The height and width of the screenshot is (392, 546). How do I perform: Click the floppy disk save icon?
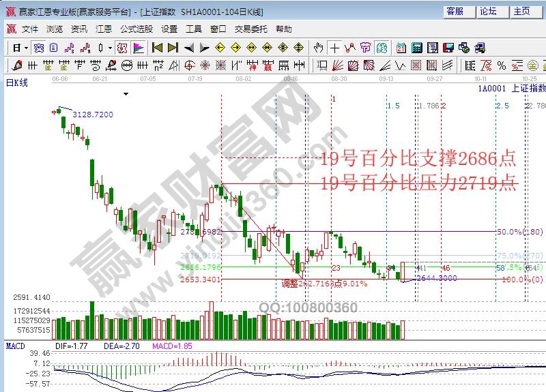(x=448, y=48)
